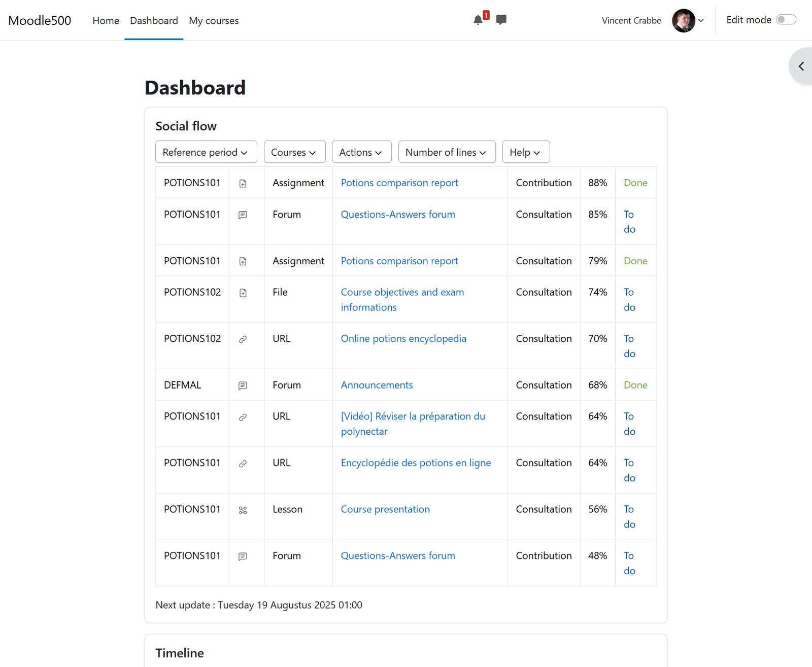Open the Course presentation lesson link
The width and height of the screenshot is (812, 667).
point(385,509)
